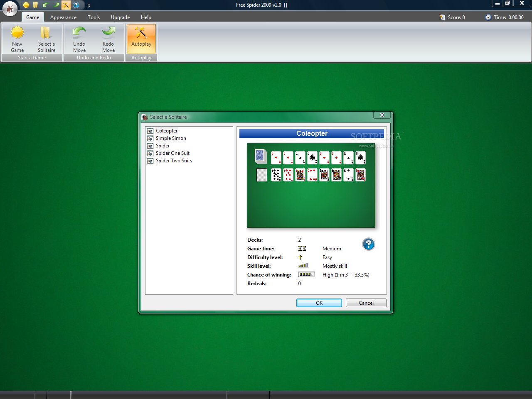Open the Help ribbon tab

(146, 17)
